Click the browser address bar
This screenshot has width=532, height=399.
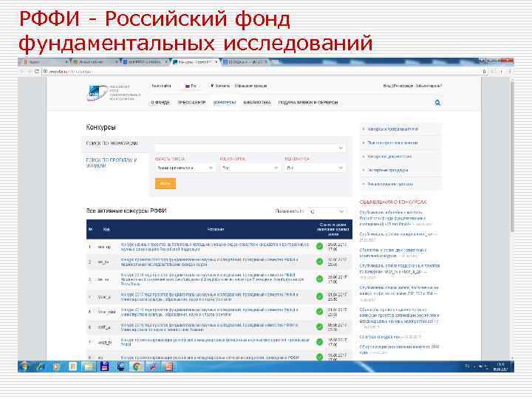262,72
